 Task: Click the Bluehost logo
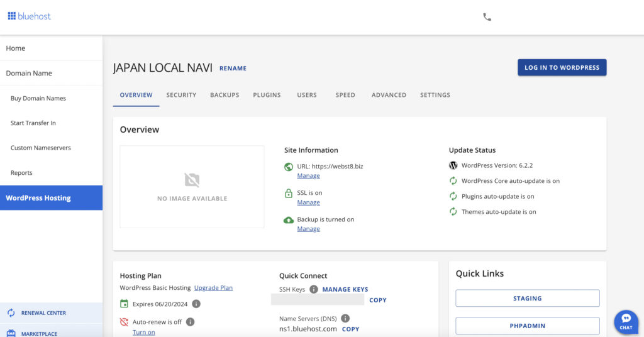point(30,16)
